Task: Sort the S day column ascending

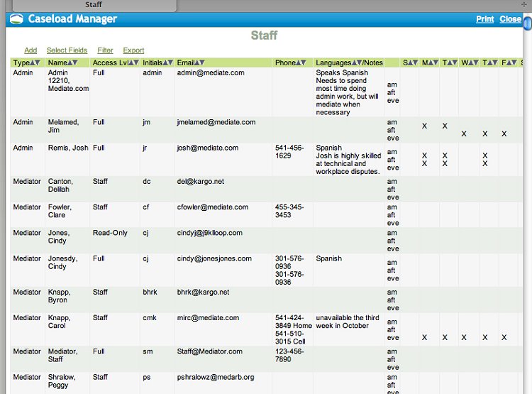Action: click(x=411, y=63)
